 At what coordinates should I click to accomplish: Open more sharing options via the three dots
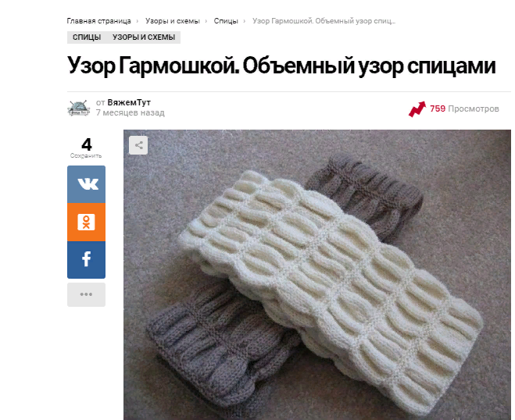(87, 294)
